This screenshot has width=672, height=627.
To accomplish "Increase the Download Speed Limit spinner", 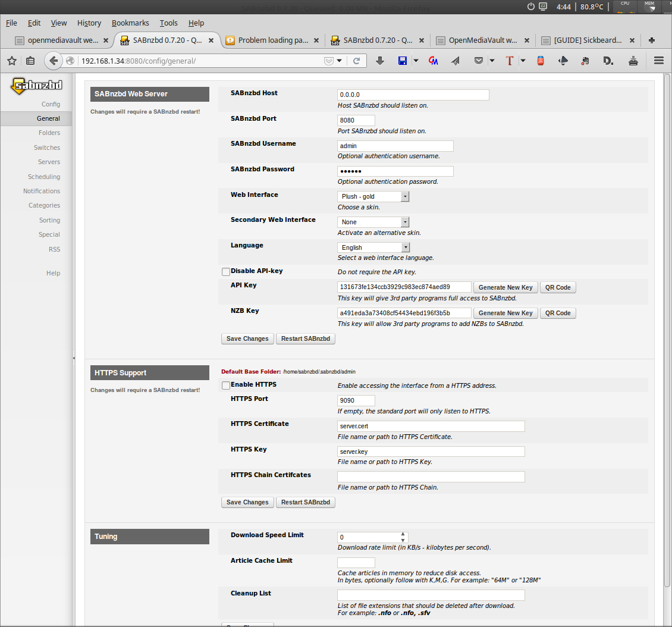I will pos(403,534).
